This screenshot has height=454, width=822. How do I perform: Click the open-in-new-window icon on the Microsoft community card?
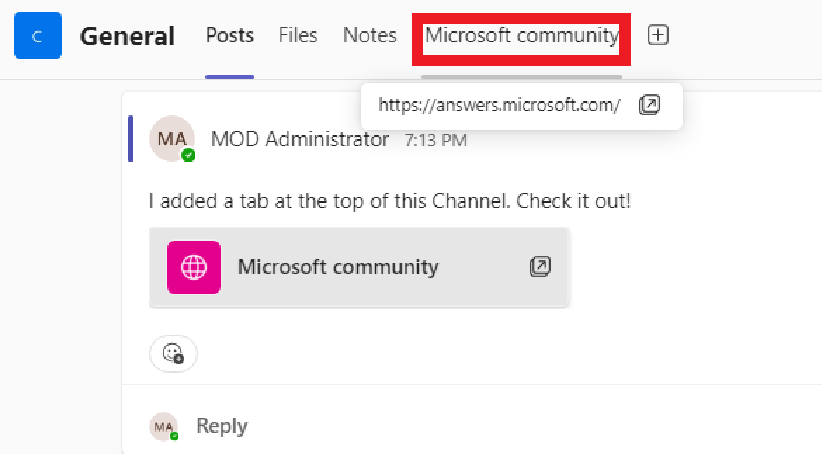(540, 266)
